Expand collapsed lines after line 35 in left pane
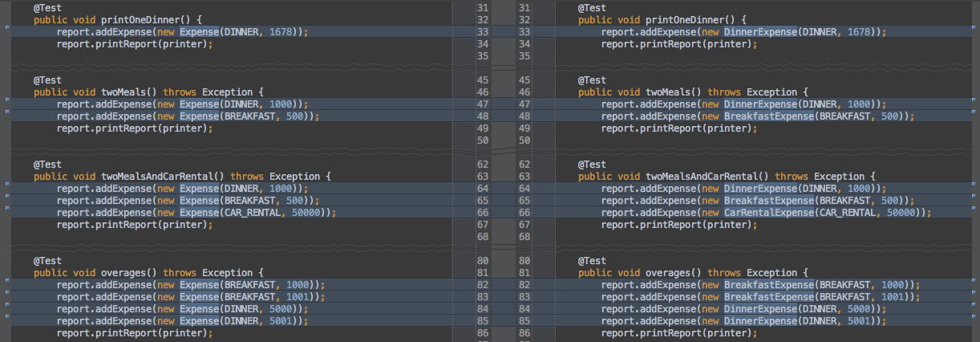Viewport: 980px width, 342px height. tap(233, 66)
